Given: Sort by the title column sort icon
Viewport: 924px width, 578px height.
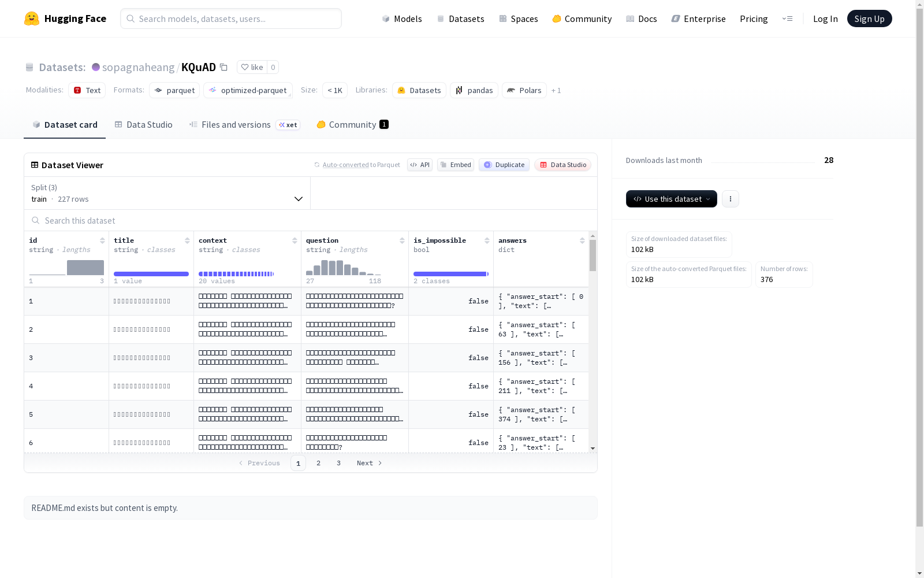Looking at the screenshot, I should click(x=187, y=240).
